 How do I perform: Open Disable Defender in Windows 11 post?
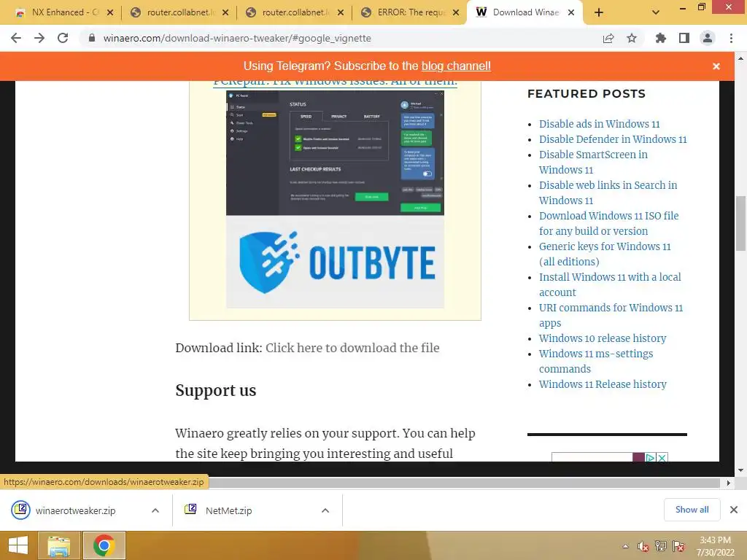coord(613,139)
